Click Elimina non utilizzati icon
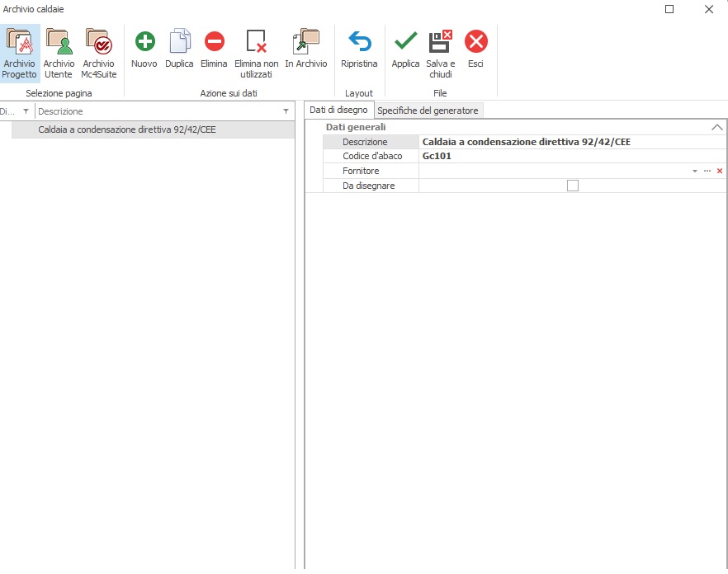 tap(257, 42)
